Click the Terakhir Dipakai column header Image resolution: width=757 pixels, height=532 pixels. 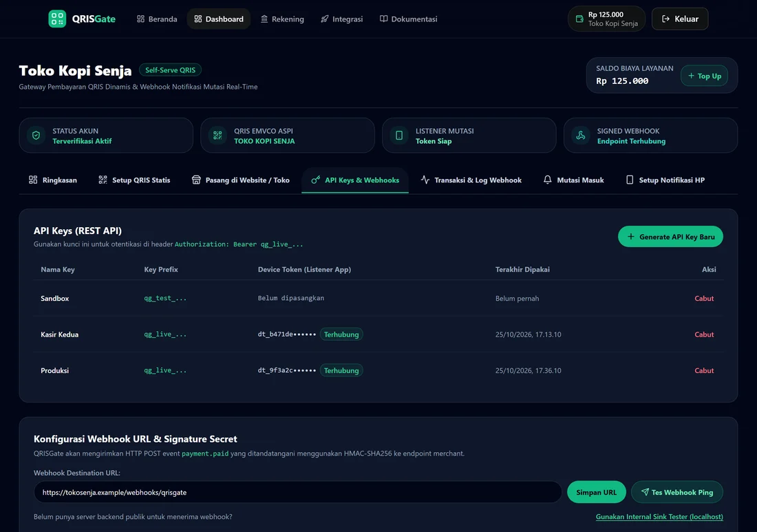522,269
